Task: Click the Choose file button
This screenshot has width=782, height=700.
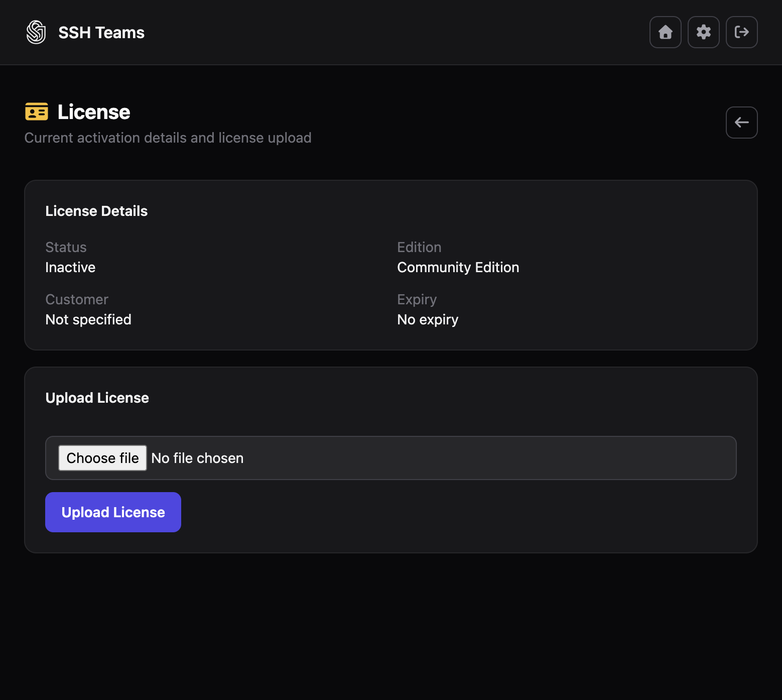Action: click(x=102, y=458)
